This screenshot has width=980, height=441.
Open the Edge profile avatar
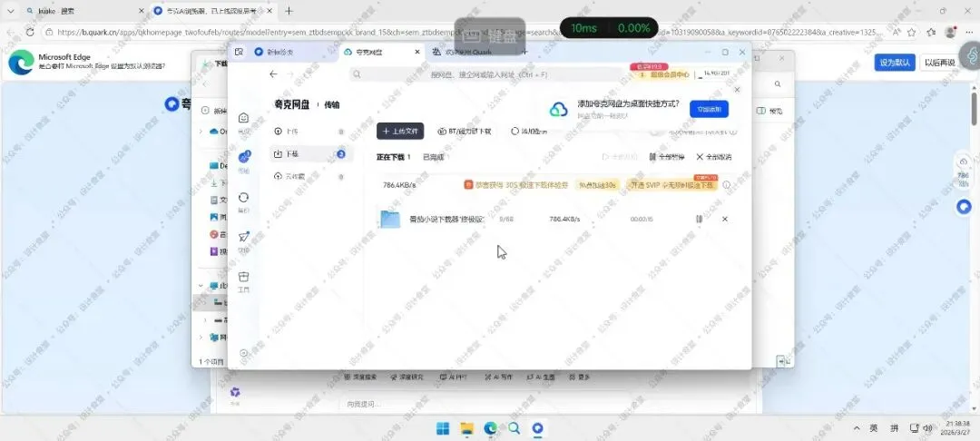coord(951,32)
